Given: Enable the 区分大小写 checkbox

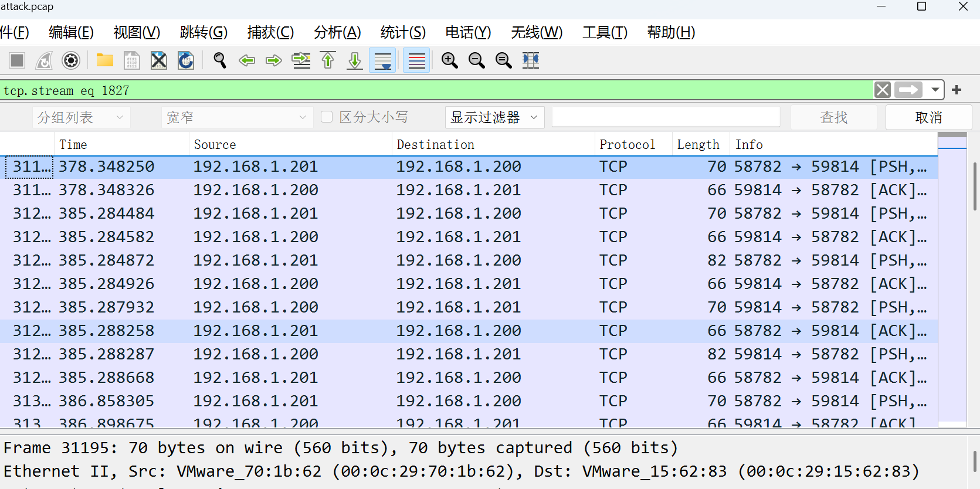Looking at the screenshot, I should coord(327,117).
